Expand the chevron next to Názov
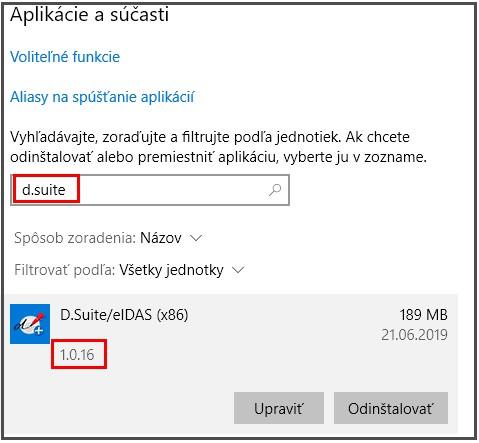The width and height of the screenshot is (479, 443). tap(196, 238)
